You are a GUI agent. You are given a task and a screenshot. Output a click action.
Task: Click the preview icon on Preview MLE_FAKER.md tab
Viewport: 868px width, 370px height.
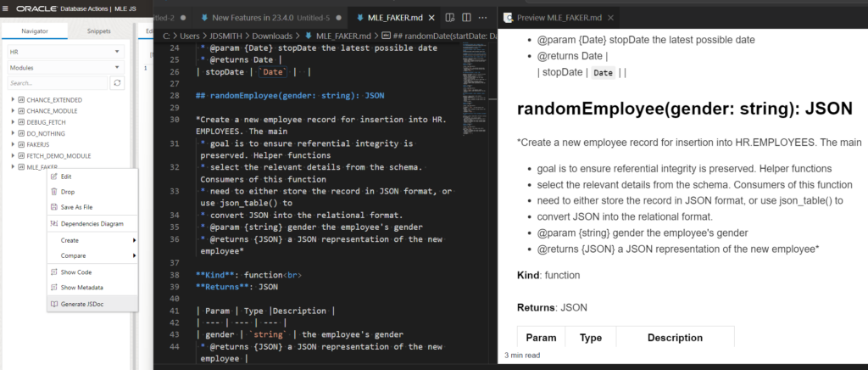pyautogui.click(x=508, y=18)
